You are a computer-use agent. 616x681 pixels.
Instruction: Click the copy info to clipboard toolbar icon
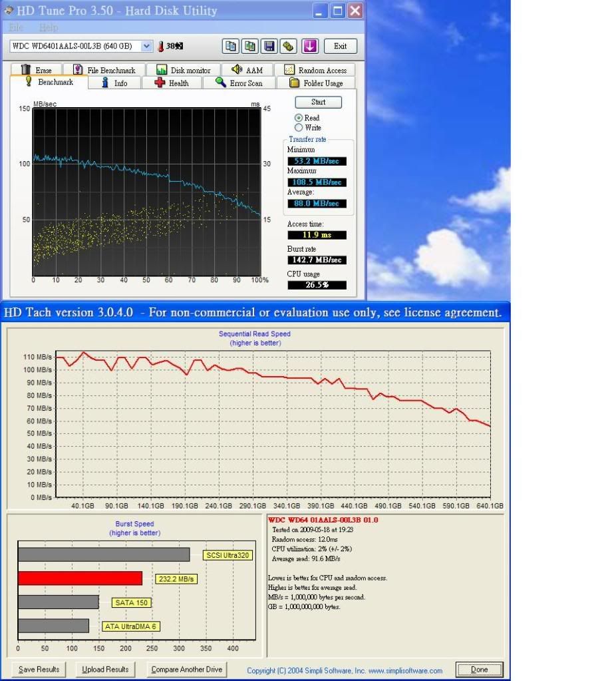pyautogui.click(x=231, y=46)
